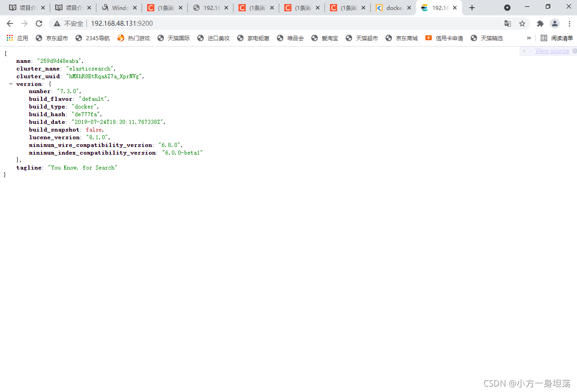Click the cluster_uuid value string
Viewport: 577px width, 392px height.
(x=104, y=76)
